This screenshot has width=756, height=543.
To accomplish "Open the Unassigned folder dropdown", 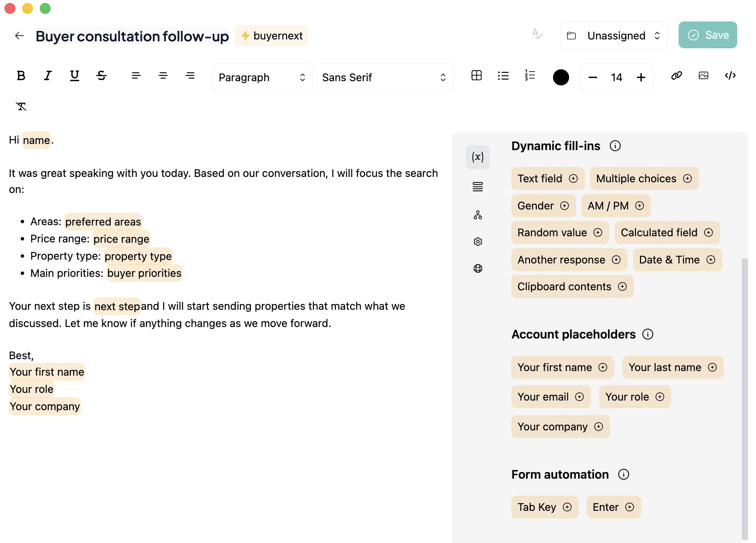I will (x=614, y=36).
